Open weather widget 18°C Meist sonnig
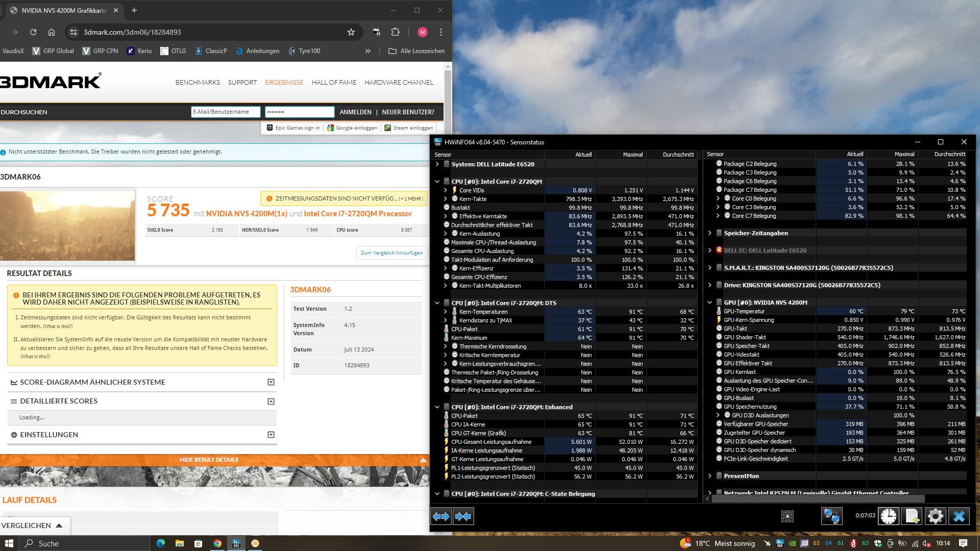The width and height of the screenshot is (980, 551). pos(718,543)
